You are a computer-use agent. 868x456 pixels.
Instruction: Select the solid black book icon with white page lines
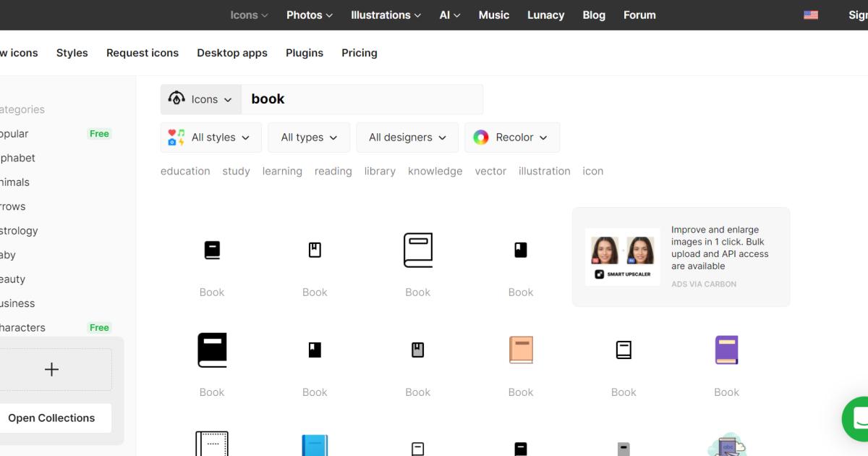212,250
